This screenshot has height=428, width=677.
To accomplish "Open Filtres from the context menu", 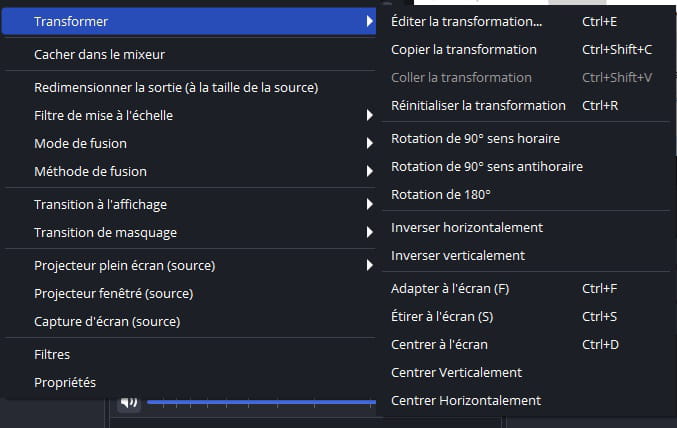I will tap(190, 354).
